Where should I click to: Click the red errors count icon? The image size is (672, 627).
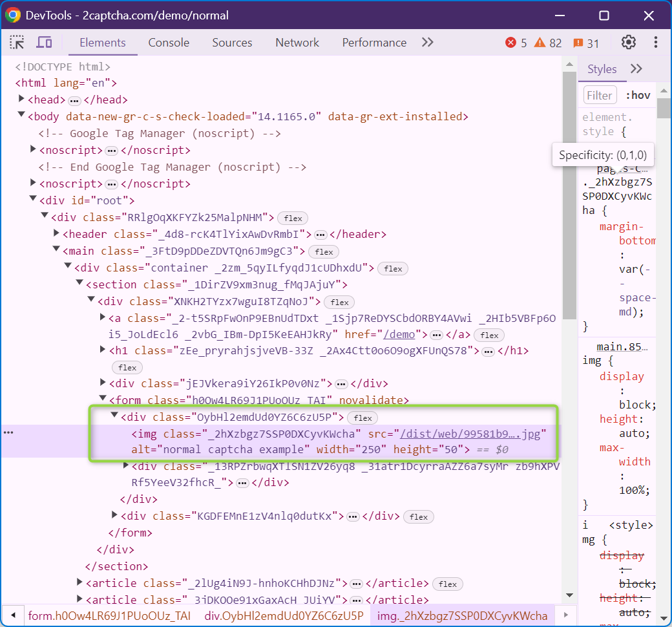(x=510, y=43)
